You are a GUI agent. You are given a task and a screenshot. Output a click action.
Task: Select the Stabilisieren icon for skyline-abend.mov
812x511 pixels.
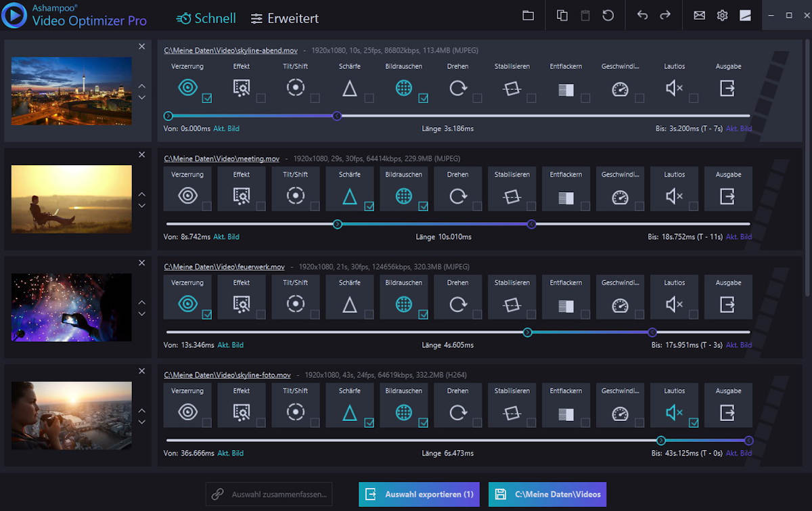pos(512,88)
